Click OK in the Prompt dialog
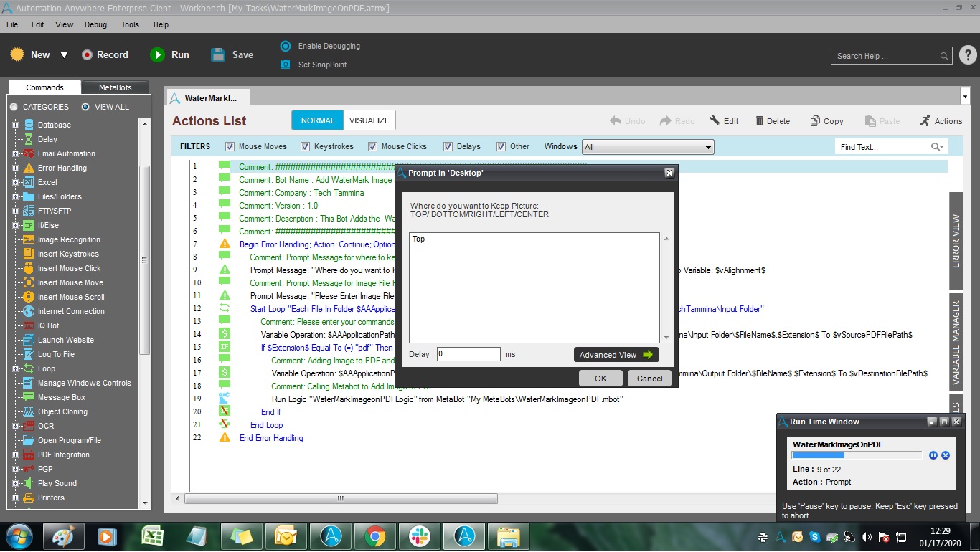This screenshot has width=980, height=552. [600, 379]
